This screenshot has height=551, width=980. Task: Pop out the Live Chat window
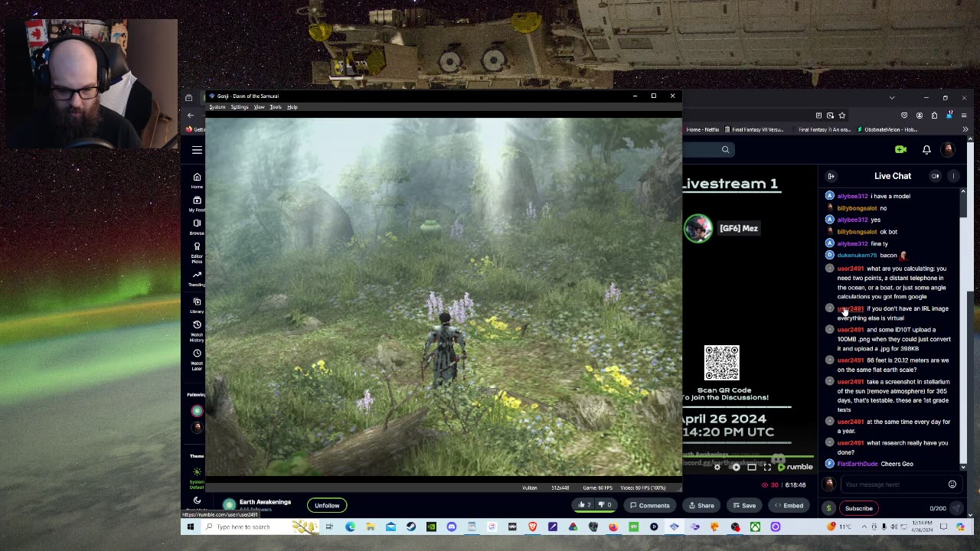(x=935, y=177)
